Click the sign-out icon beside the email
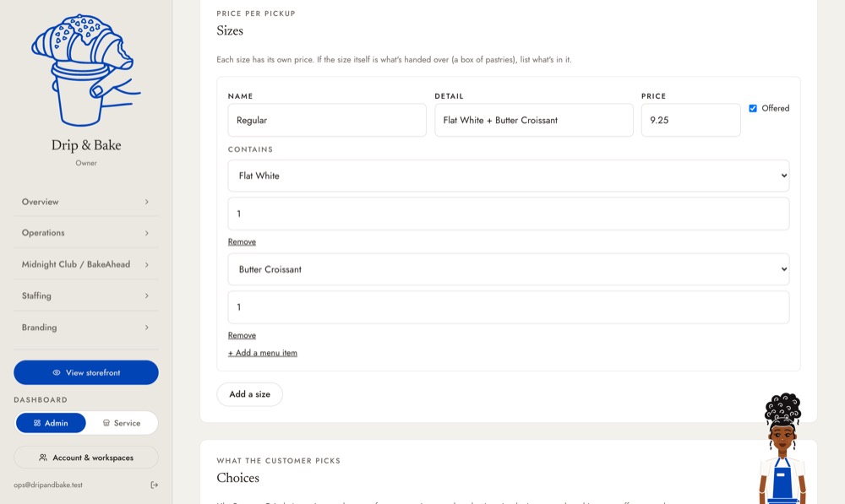The image size is (845, 504). (x=154, y=485)
